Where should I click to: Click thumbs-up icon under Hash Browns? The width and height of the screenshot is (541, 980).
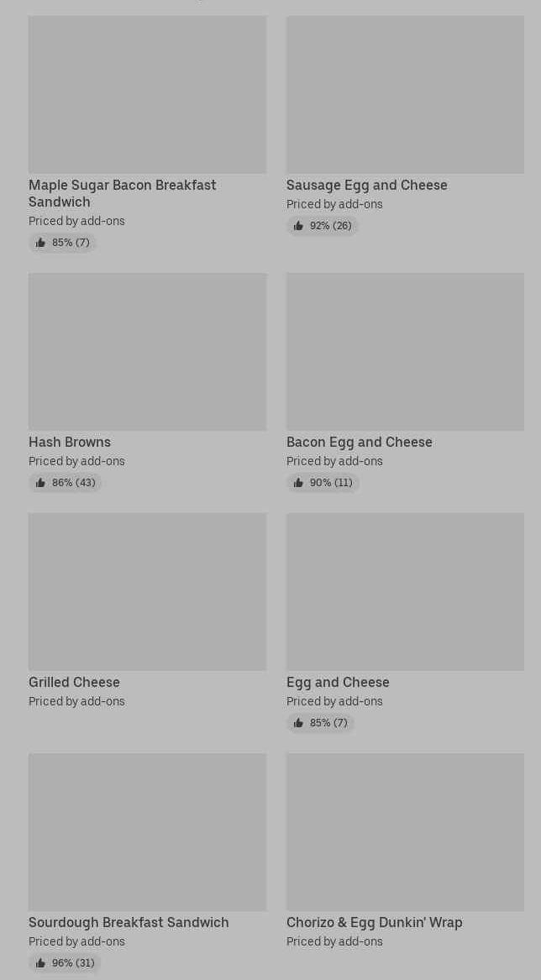(40, 483)
